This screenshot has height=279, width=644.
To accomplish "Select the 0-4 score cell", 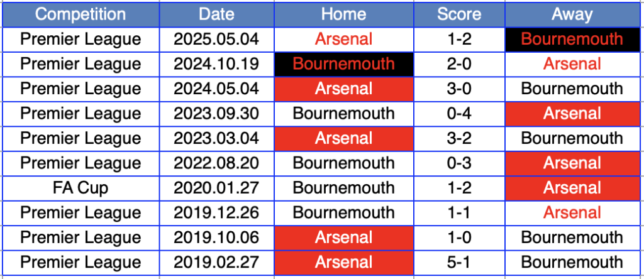I will click(459, 114).
